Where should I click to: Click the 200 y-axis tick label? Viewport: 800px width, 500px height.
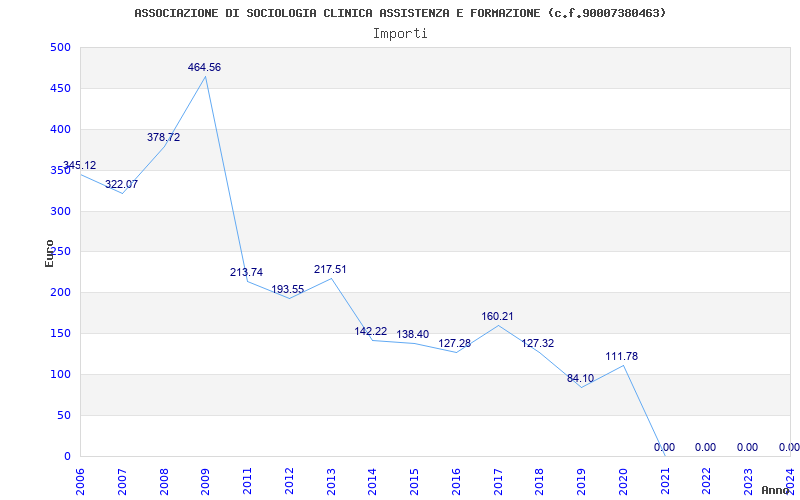pos(60,293)
